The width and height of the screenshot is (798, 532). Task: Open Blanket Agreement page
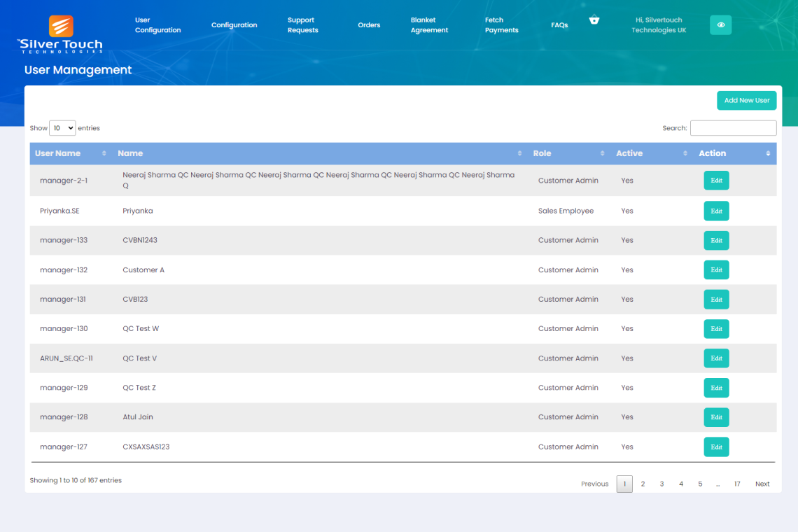(429, 25)
